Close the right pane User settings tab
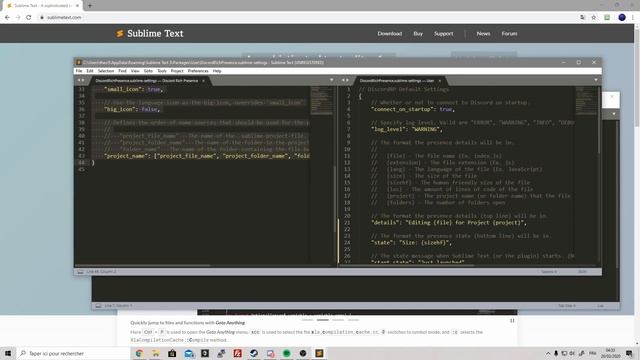 point(440,81)
